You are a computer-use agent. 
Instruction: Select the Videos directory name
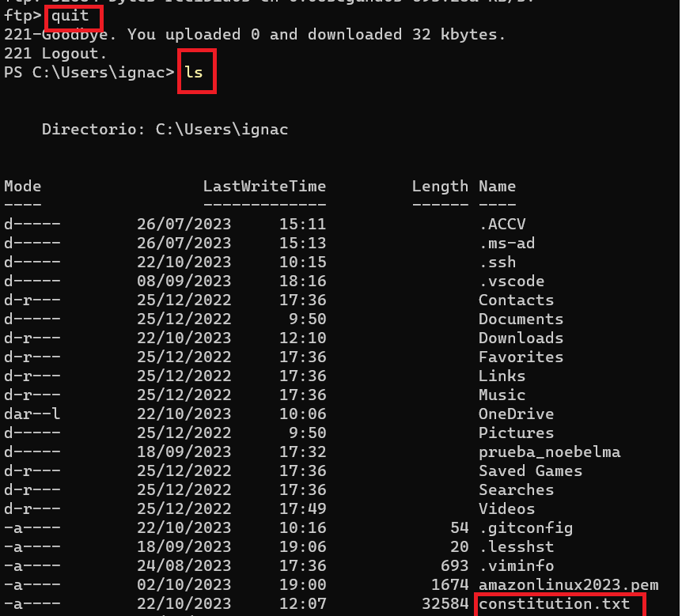pyautogui.click(x=506, y=509)
